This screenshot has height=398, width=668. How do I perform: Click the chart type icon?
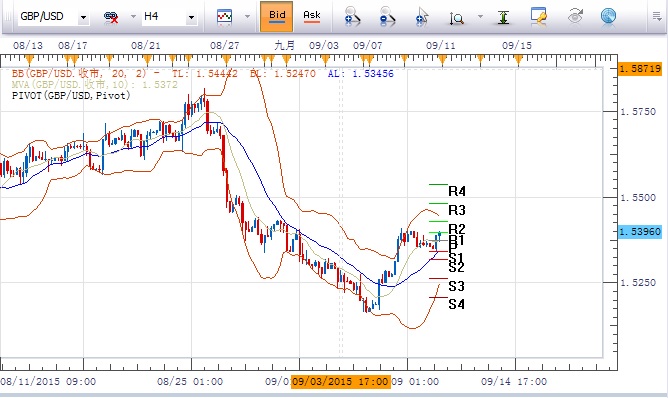pyautogui.click(x=225, y=17)
